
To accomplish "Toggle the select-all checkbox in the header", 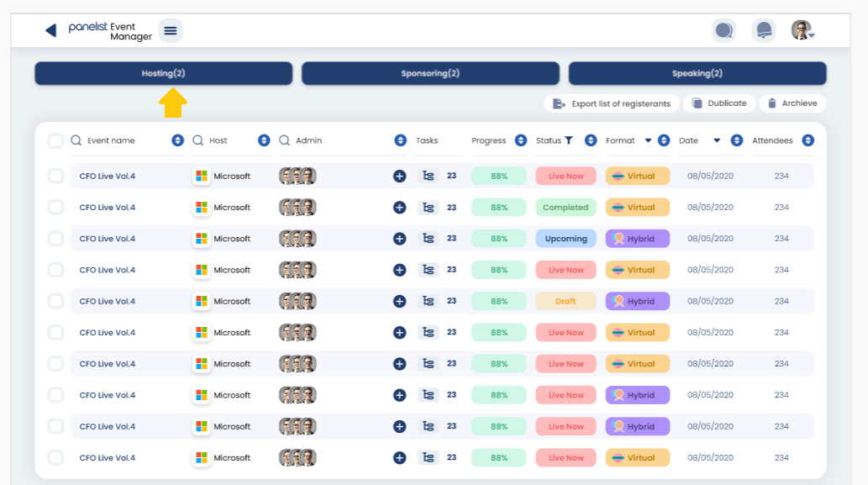I will [x=55, y=140].
